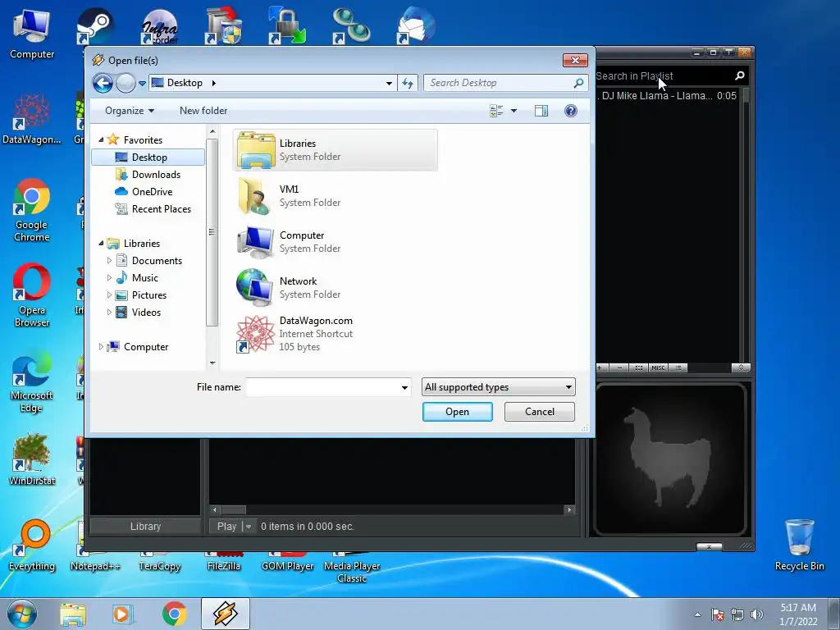Click the Back arrow in Open dialog
The height and width of the screenshot is (630, 840).
(103, 83)
